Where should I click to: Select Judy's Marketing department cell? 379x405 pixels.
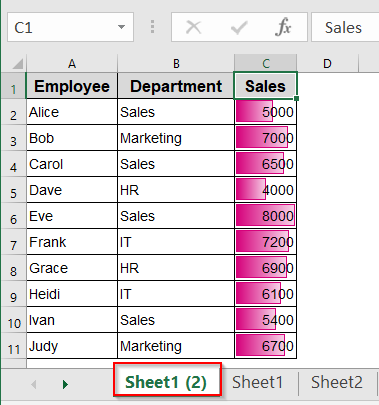click(176, 346)
